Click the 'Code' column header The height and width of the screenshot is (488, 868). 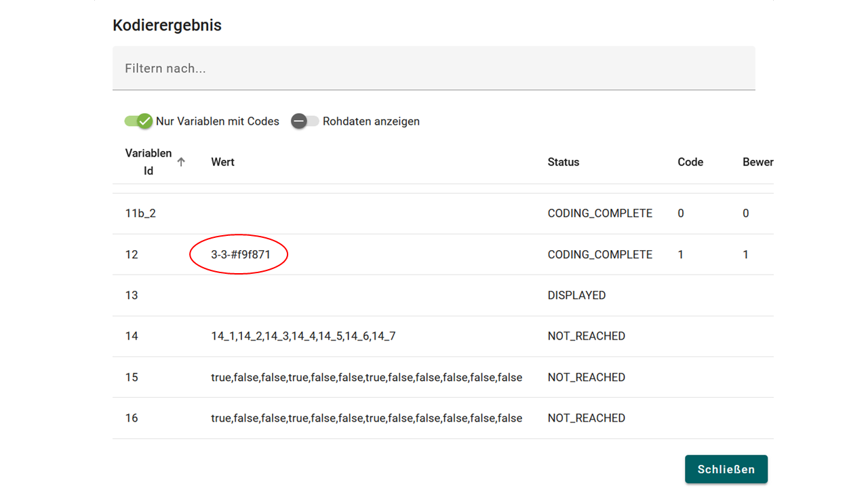pyautogui.click(x=690, y=162)
